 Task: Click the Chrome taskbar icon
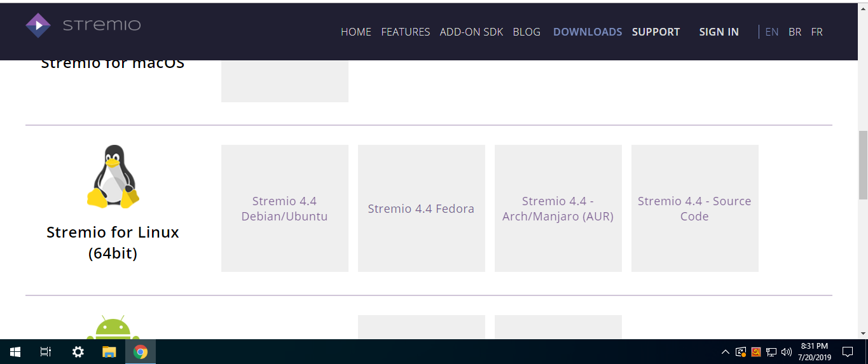pyautogui.click(x=141, y=351)
